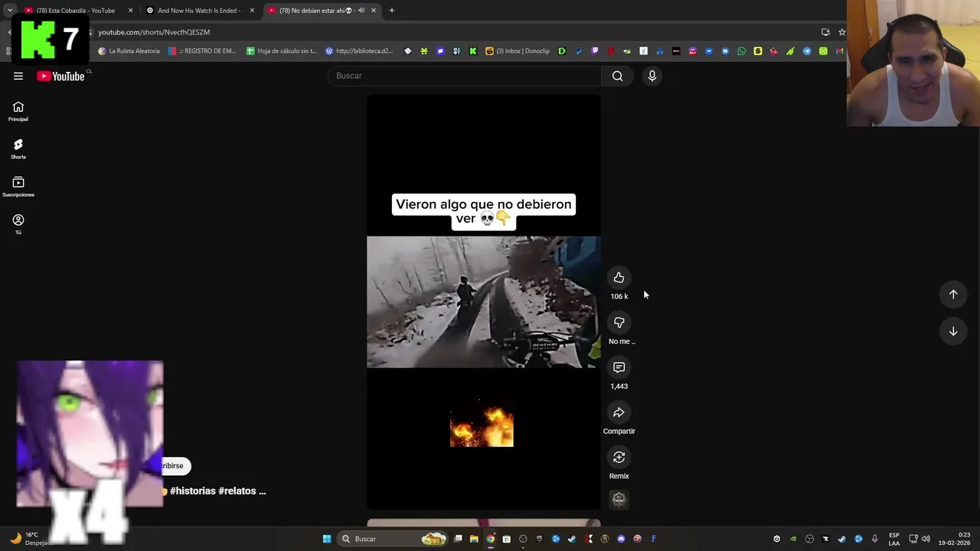Close 'And Now His Watch Is Ended' tab

252,11
